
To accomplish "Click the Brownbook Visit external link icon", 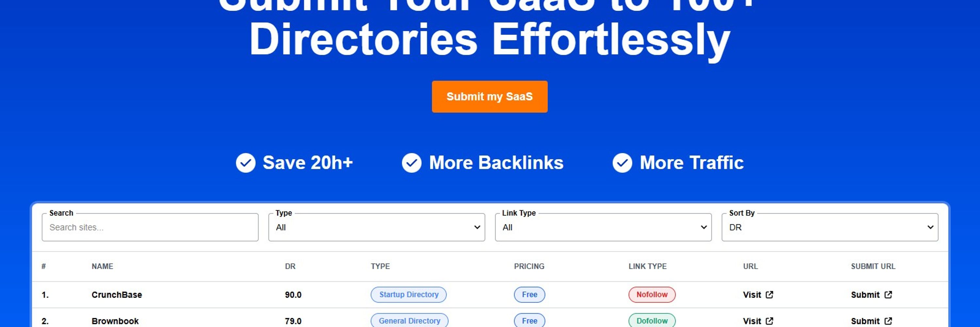I will 769,321.
